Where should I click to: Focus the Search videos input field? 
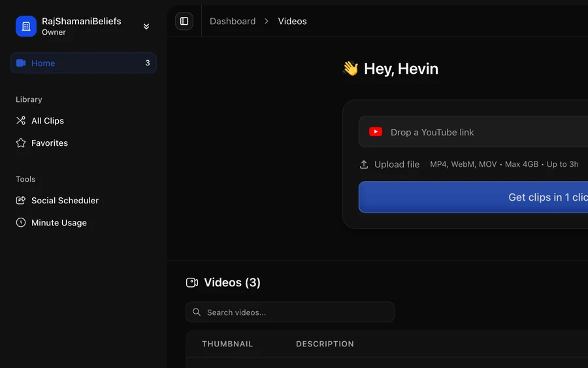(290, 312)
